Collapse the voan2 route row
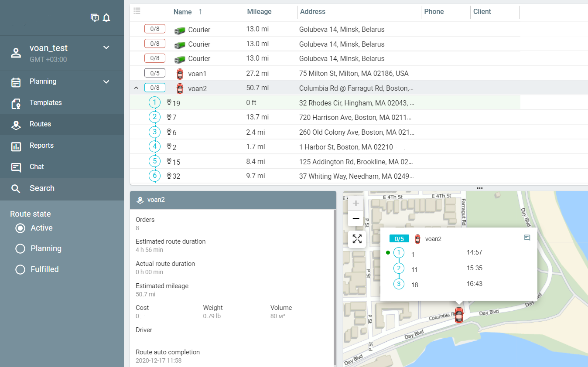 pos(136,88)
